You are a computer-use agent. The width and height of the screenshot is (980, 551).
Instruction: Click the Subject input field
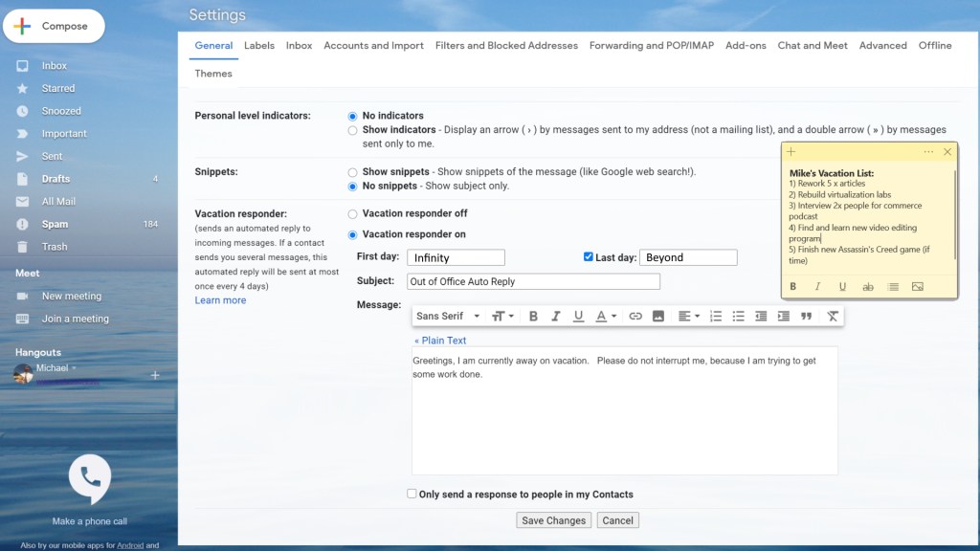533,281
